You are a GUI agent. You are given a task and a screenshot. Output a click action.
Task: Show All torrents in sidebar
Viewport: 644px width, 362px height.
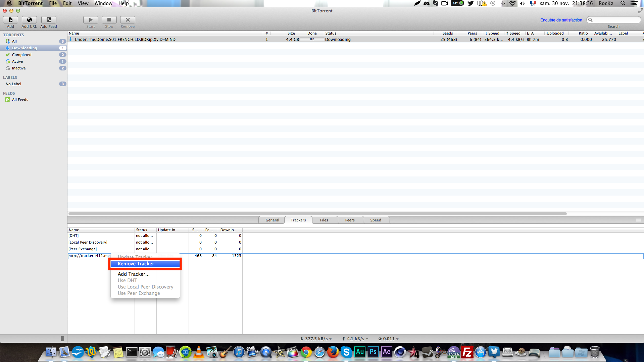pos(34,41)
